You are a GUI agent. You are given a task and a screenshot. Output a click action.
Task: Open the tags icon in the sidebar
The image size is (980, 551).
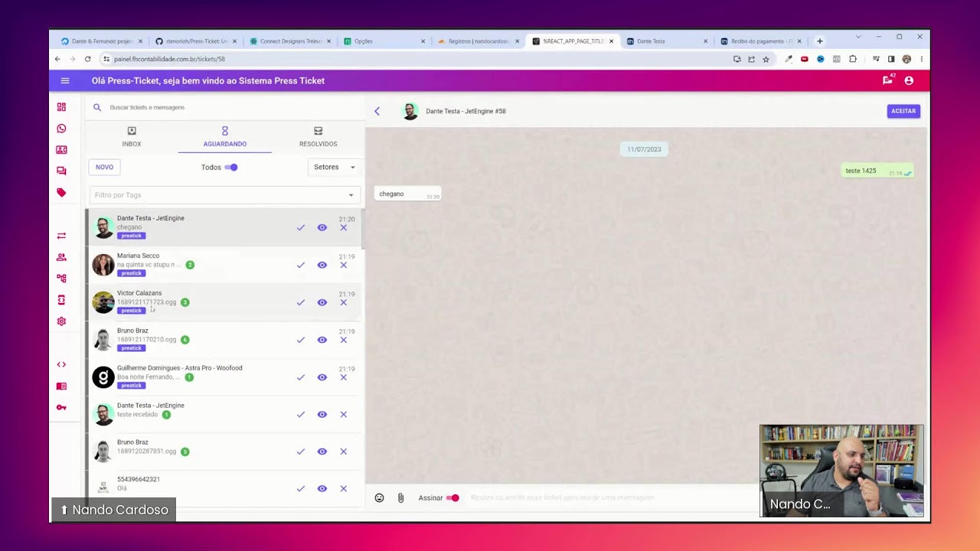tap(61, 193)
